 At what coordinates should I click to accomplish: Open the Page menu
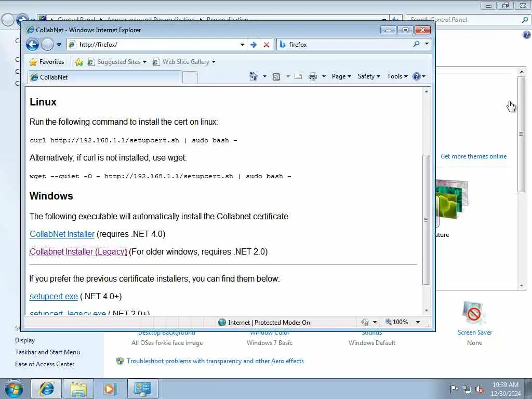coord(341,76)
